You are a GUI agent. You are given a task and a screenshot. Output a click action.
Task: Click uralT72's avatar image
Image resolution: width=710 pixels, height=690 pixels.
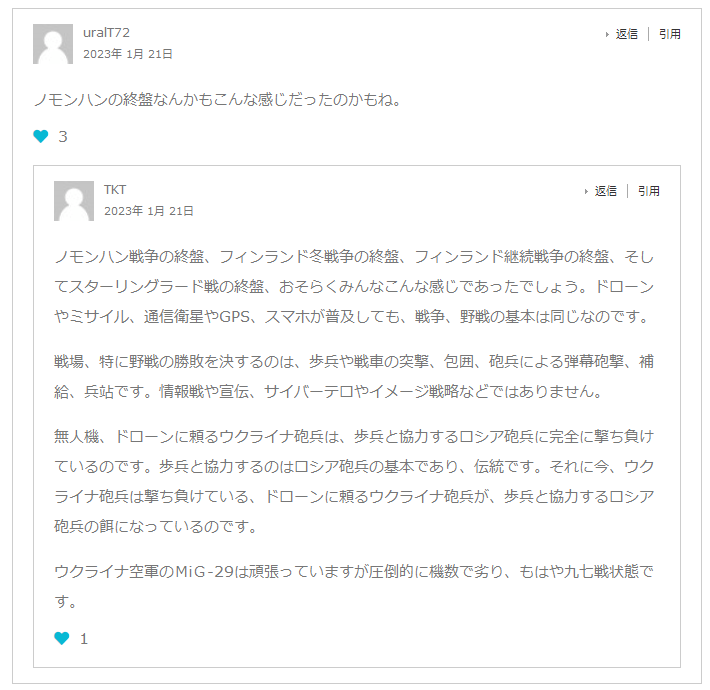[53, 44]
